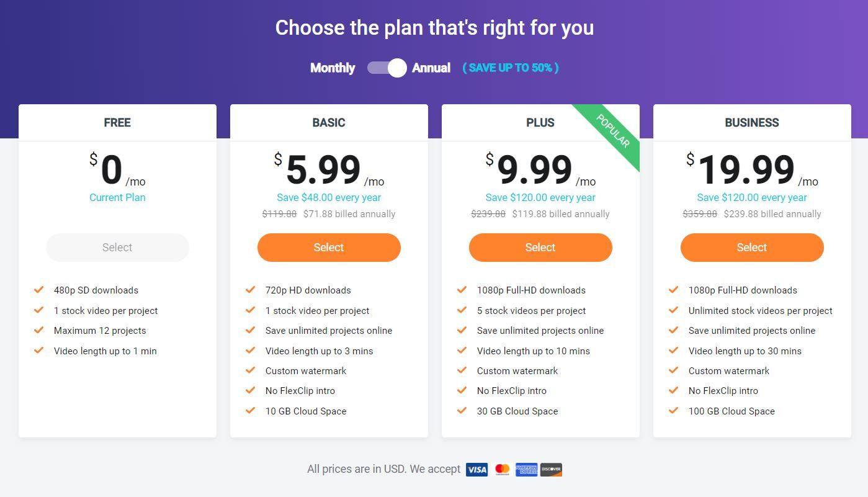This screenshot has height=497, width=868.
Task: Select the Basic plan button
Action: click(329, 248)
